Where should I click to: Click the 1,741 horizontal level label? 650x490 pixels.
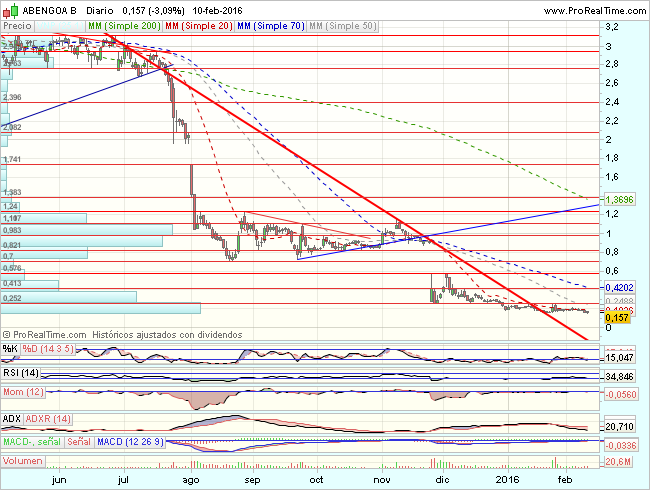pyautogui.click(x=12, y=159)
